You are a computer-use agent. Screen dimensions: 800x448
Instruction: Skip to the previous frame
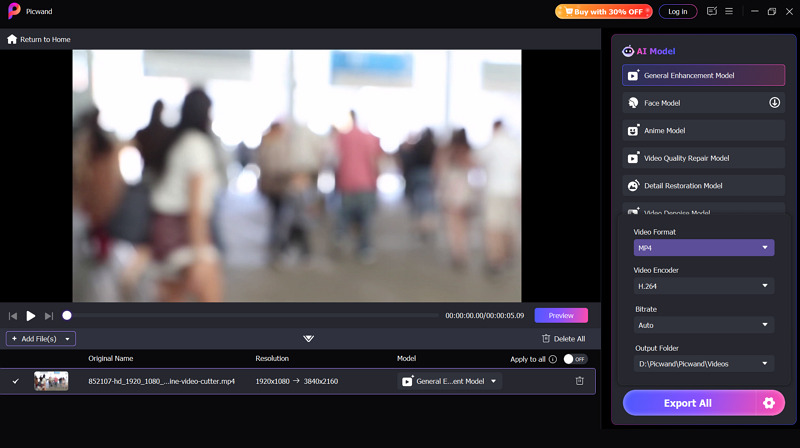[x=13, y=315]
